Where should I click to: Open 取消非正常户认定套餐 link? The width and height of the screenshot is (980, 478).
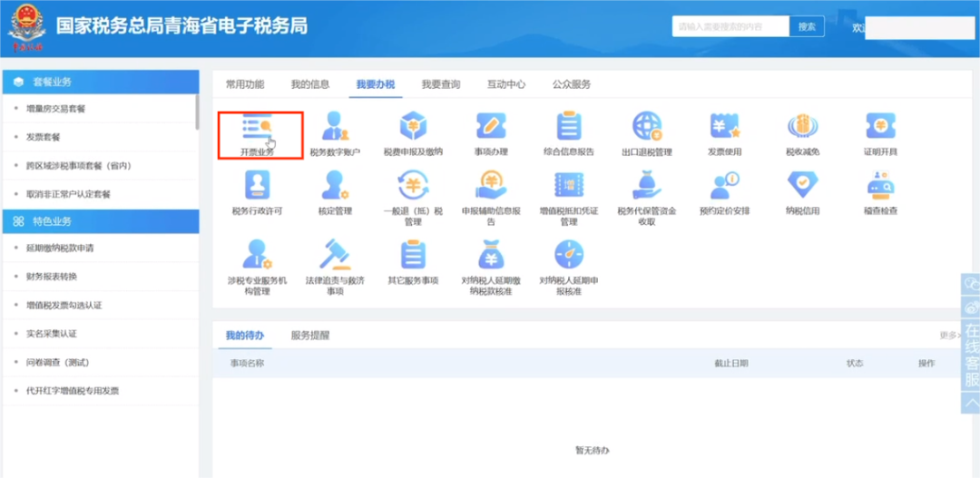[68, 194]
